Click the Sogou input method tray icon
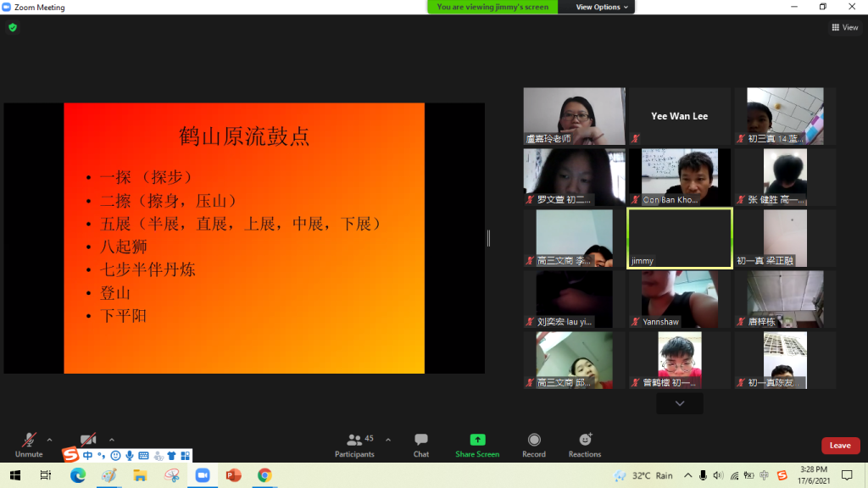 [x=782, y=475]
